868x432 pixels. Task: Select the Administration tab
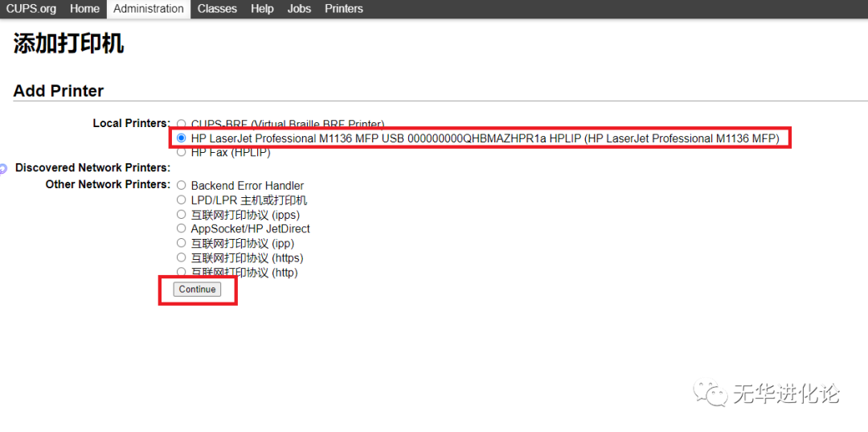[149, 9]
